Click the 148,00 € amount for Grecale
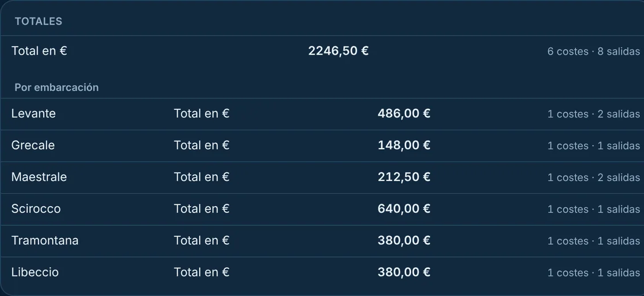The image size is (644, 296). pyautogui.click(x=404, y=145)
